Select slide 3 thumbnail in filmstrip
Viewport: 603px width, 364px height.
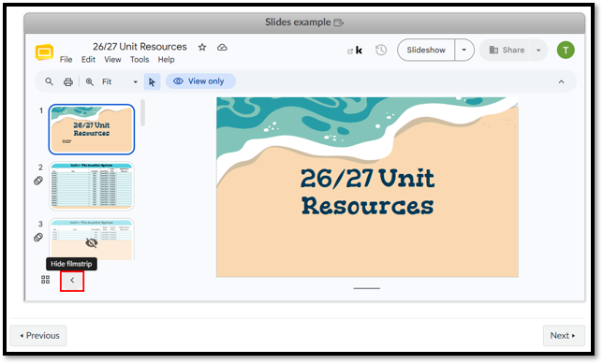pyautogui.click(x=92, y=239)
